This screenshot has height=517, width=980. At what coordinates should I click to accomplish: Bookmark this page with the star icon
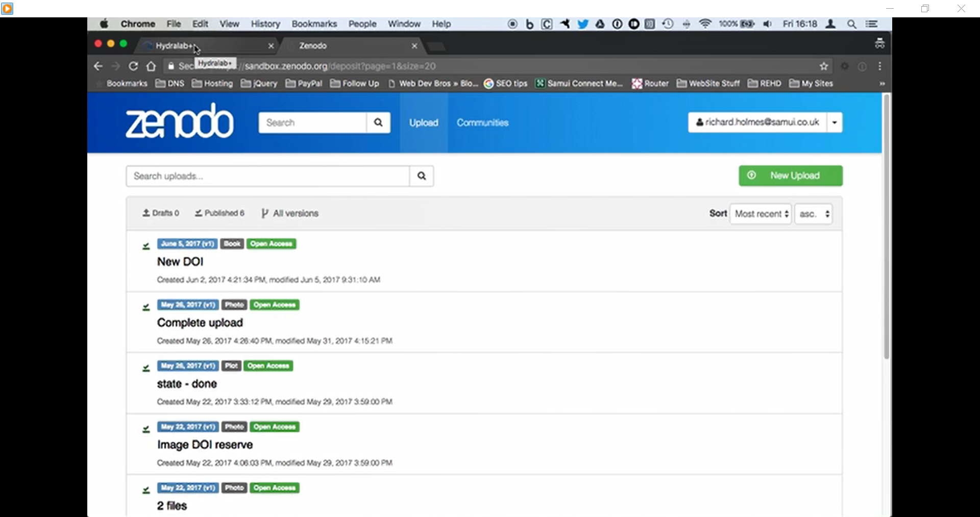[824, 66]
